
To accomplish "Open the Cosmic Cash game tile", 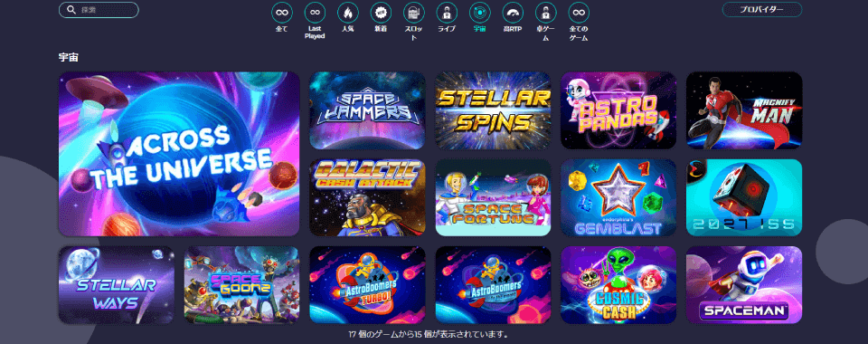I will 618,285.
